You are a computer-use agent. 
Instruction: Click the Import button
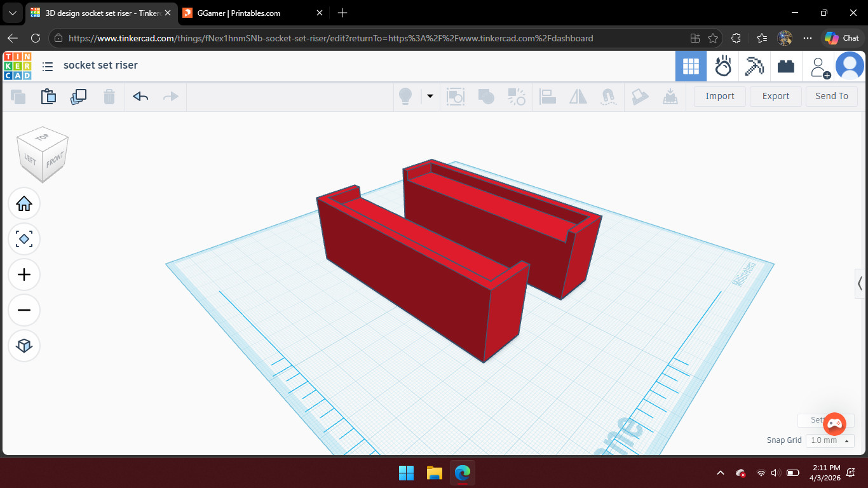pyautogui.click(x=719, y=96)
